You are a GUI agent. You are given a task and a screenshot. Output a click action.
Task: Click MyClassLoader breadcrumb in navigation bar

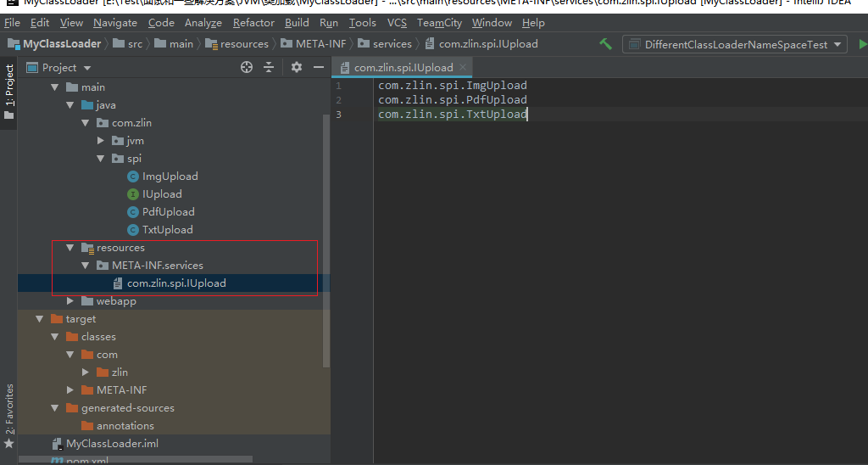pos(55,44)
